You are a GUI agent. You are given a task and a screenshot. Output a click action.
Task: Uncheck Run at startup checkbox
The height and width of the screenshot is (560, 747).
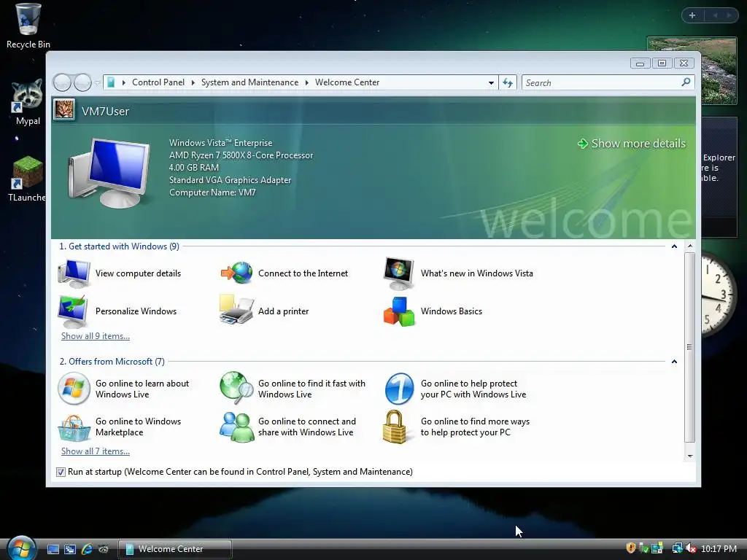61,472
